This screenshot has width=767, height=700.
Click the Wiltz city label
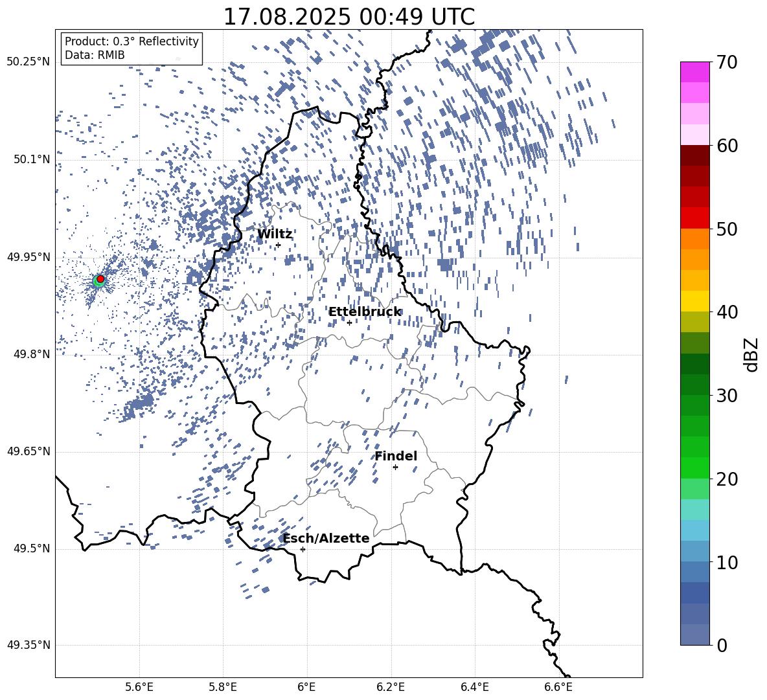tap(275, 234)
